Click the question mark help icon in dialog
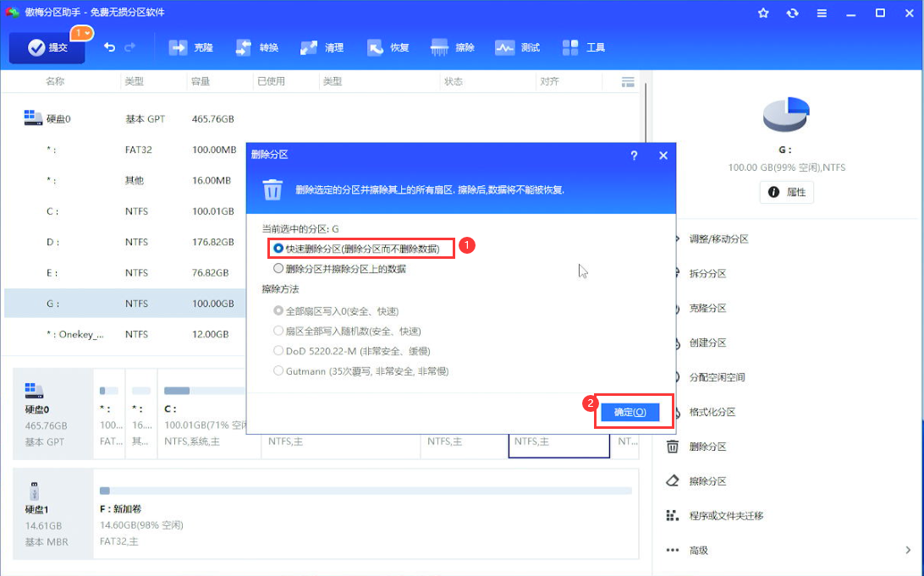The height and width of the screenshot is (576, 924). pos(634,156)
